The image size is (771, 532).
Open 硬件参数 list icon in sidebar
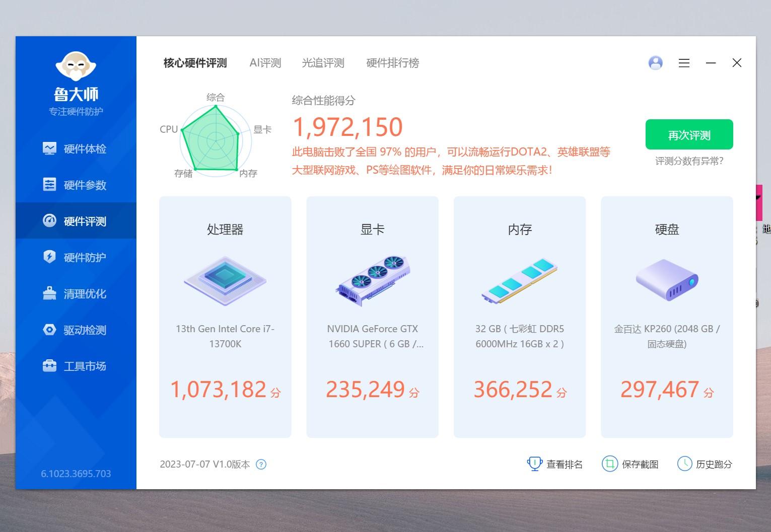49,185
